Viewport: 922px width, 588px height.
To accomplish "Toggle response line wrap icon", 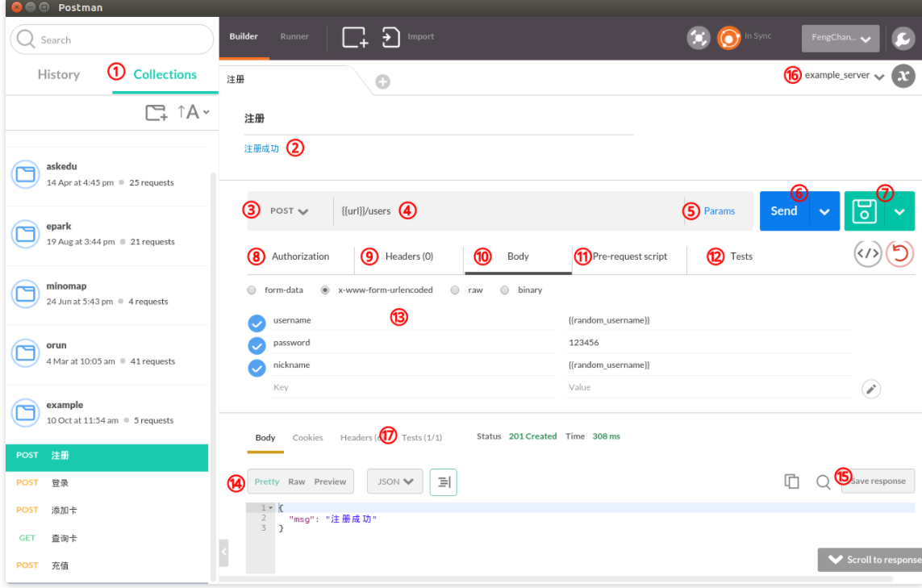I will coord(444,482).
